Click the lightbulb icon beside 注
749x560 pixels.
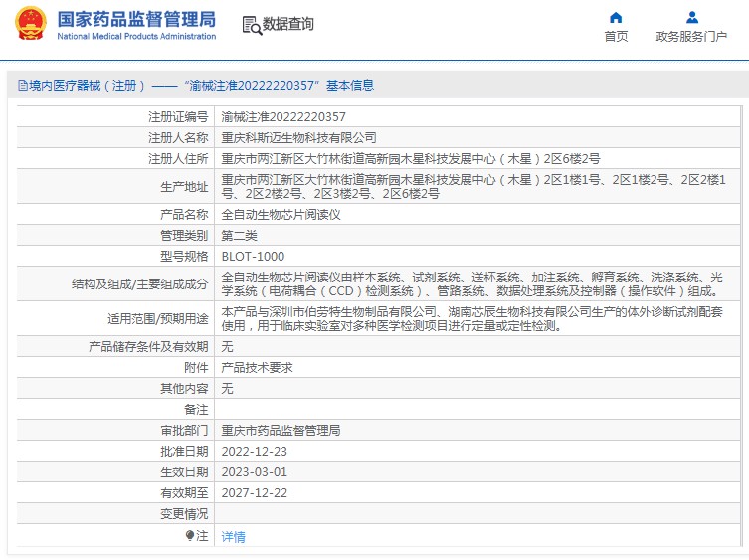click(x=190, y=535)
